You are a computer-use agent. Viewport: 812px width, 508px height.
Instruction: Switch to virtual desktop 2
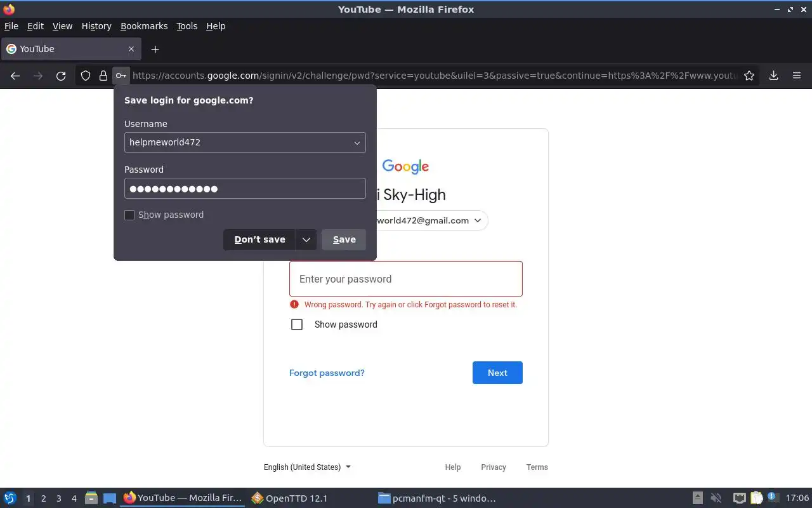coord(43,498)
